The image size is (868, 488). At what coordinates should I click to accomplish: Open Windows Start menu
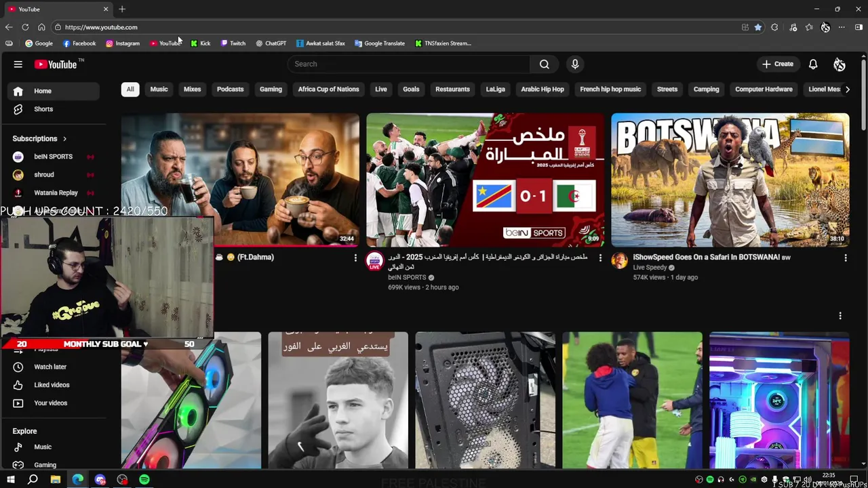tap(10, 480)
